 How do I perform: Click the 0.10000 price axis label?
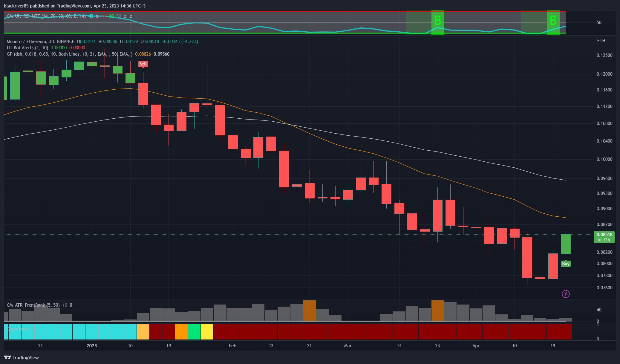coord(604,159)
